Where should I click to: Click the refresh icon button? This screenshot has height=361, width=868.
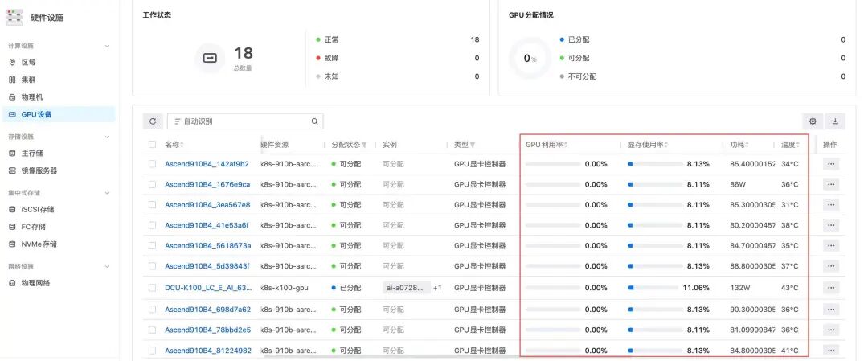click(x=153, y=121)
